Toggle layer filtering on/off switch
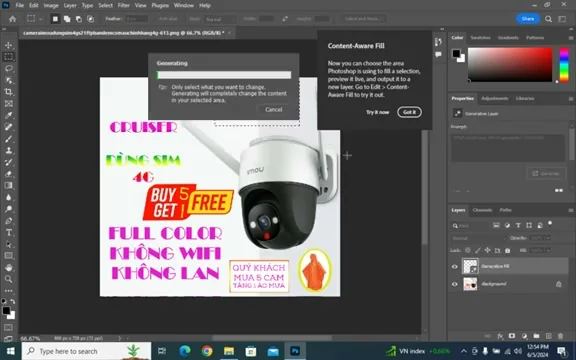This screenshot has height=360, width=576. 550,223
